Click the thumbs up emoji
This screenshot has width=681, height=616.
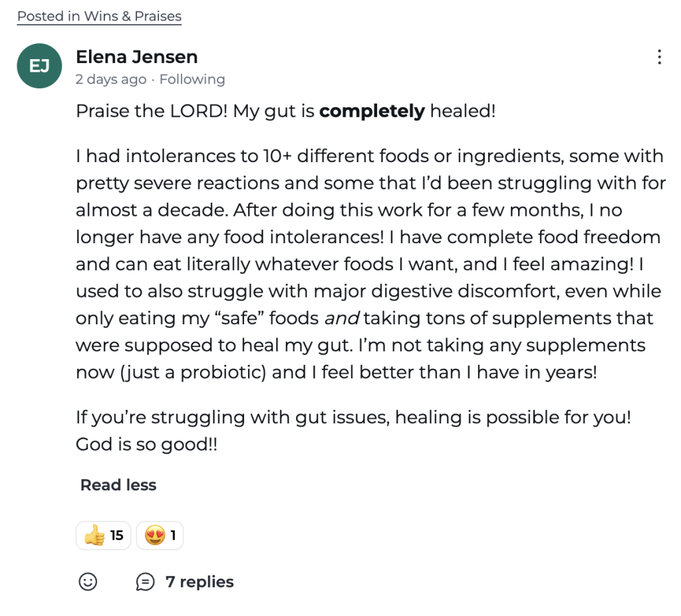tap(94, 536)
